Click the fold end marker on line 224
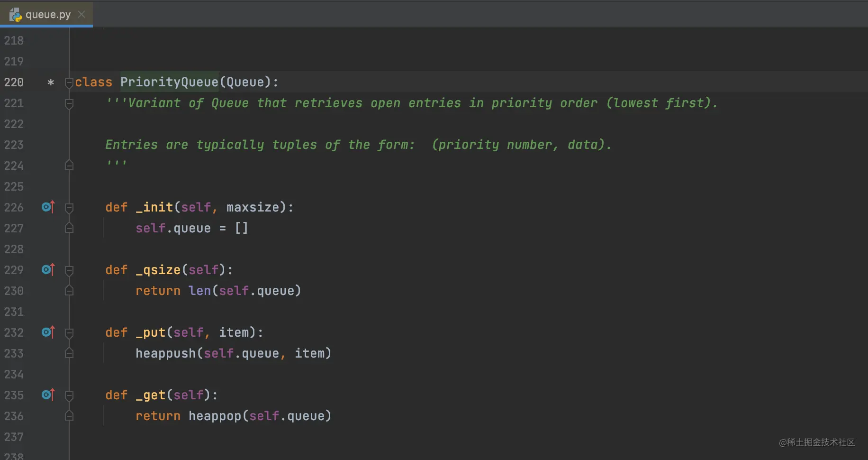This screenshot has height=460, width=868. click(x=69, y=166)
